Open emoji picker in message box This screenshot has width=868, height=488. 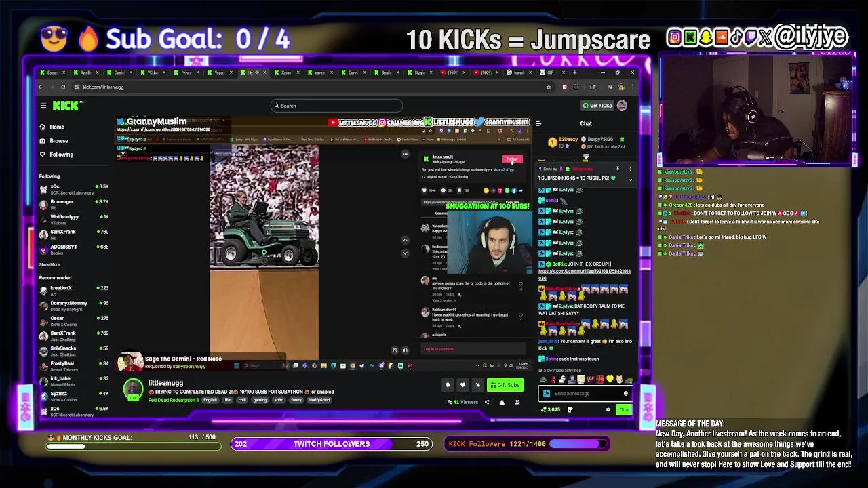point(625,393)
